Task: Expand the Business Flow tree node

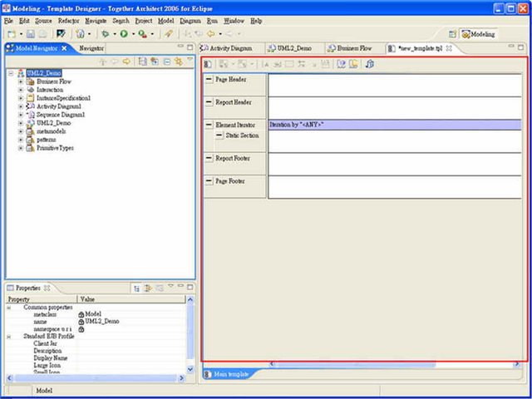Action: tap(21, 81)
